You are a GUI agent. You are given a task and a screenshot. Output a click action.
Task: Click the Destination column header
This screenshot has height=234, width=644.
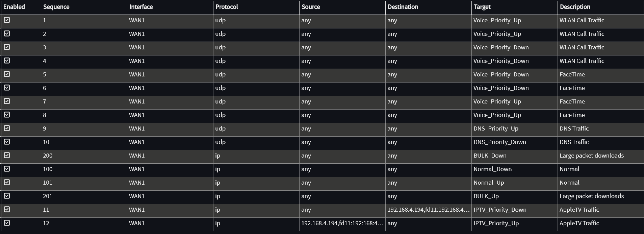[x=403, y=7]
